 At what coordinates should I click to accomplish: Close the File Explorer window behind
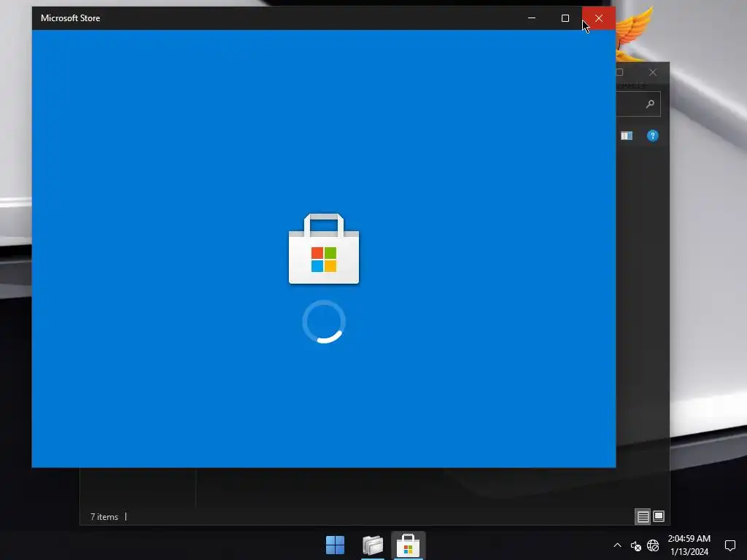click(653, 72)
